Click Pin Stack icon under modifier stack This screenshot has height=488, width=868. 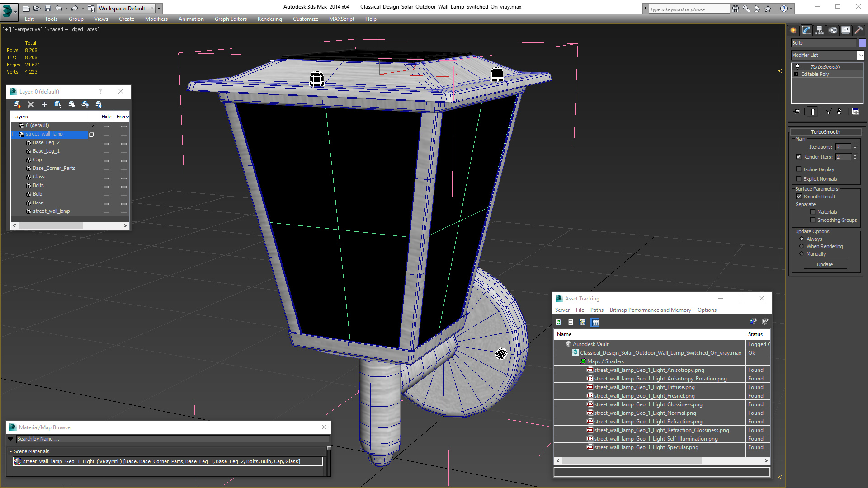tap(797, 112)
